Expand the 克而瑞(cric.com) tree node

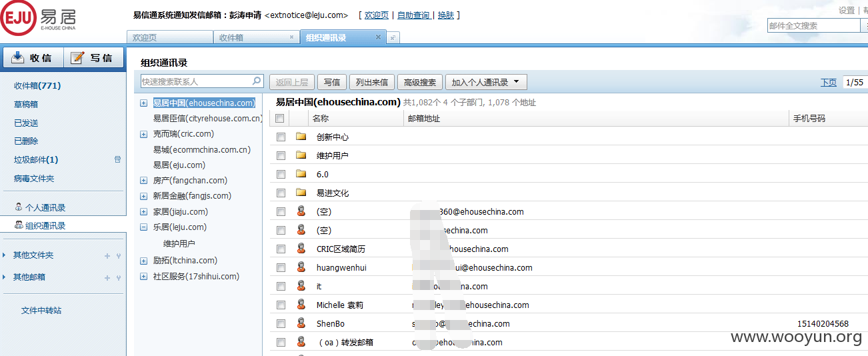[143, 134]
